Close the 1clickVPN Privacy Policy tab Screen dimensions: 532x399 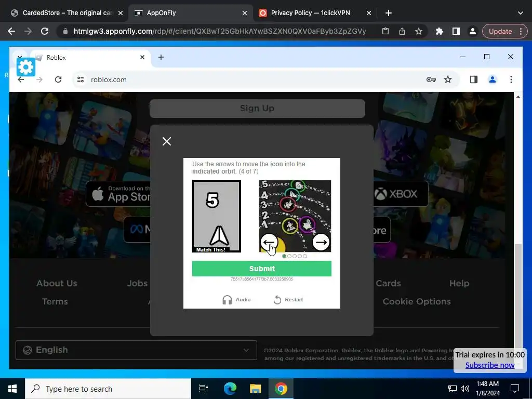coord(369,13)
